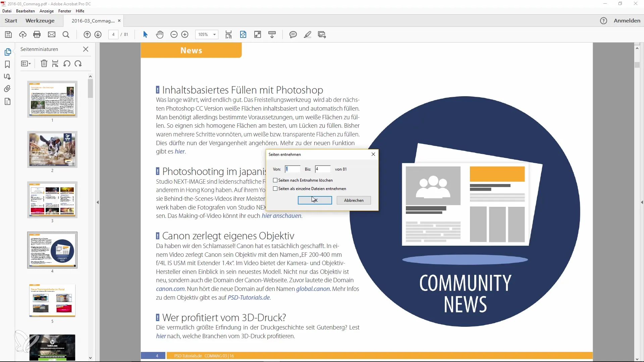Select page 5 thumbnail
644x362 pixels.
click(x=52, y=300)
